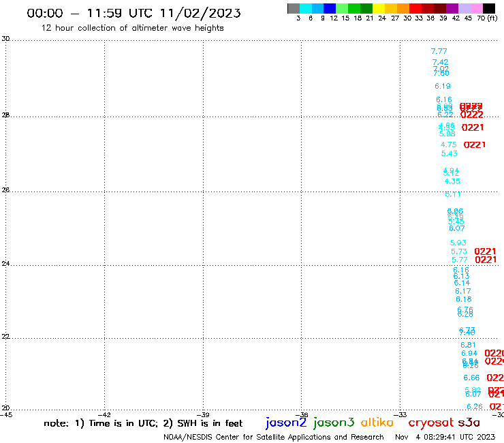
Task: Select the wave height value 5.43
Action: [x=449, y=153]
